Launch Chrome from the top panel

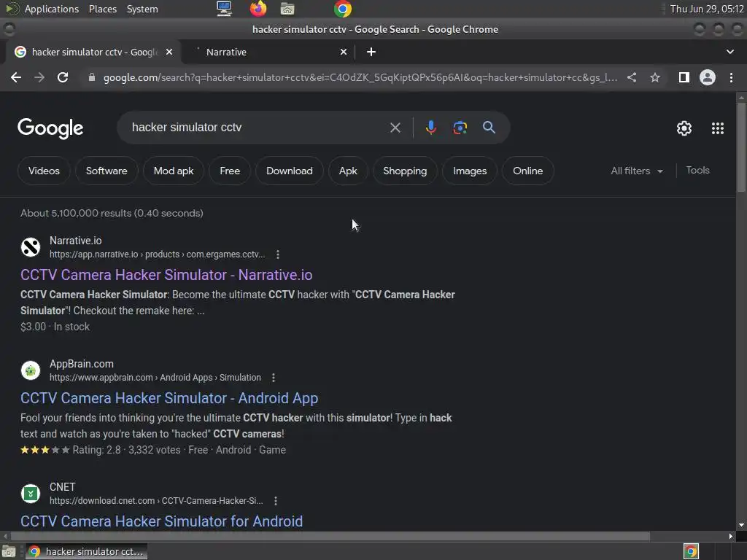[343, 9]
